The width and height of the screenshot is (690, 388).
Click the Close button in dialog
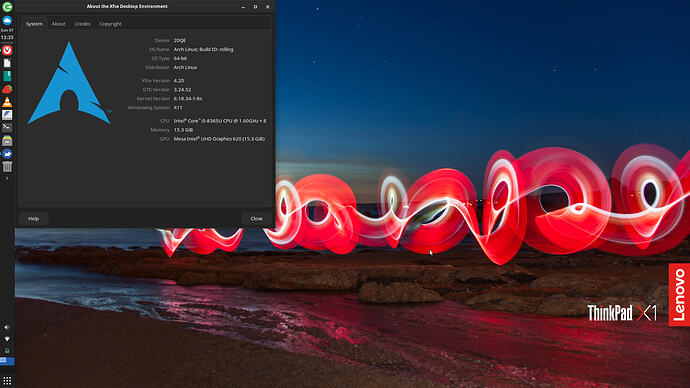[x=257, y=219]
